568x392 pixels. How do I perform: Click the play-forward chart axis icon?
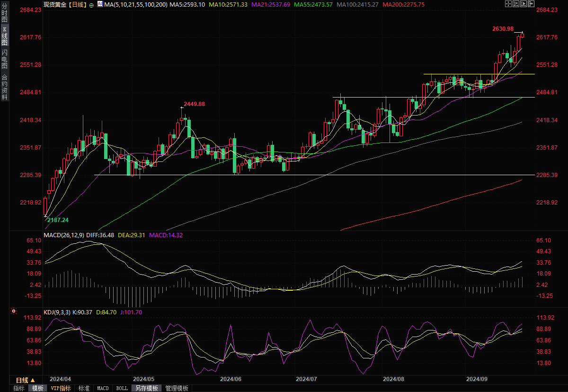(x=524, y=4)
